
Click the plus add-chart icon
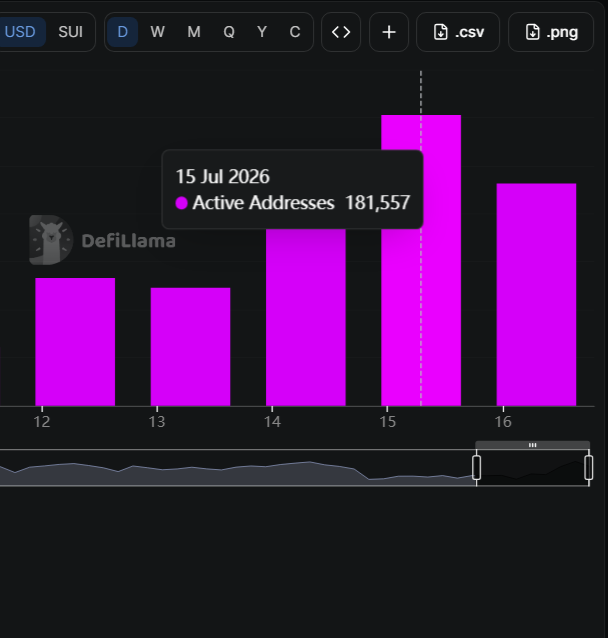click(x=389, y=32)
